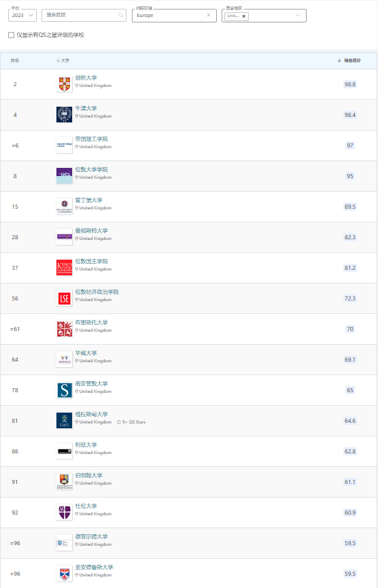378x588 pixels.
Task: Click the University of Glasgow logo
Action: click(64, 421)
